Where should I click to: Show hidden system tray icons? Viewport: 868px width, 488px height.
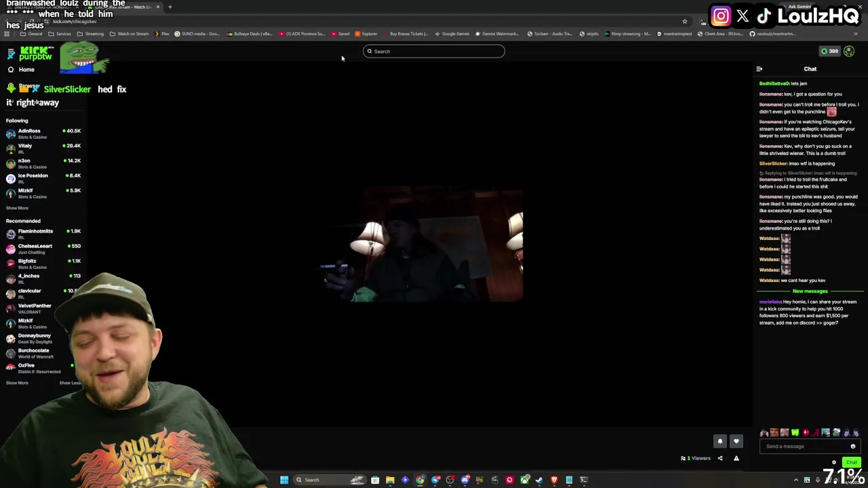coord(796,480)
